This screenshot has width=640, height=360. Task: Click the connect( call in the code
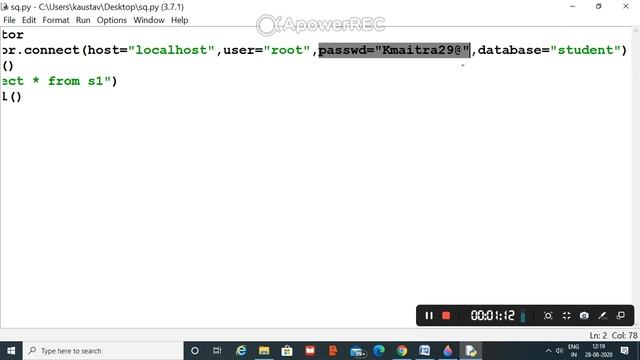click(x=56, y=50)
